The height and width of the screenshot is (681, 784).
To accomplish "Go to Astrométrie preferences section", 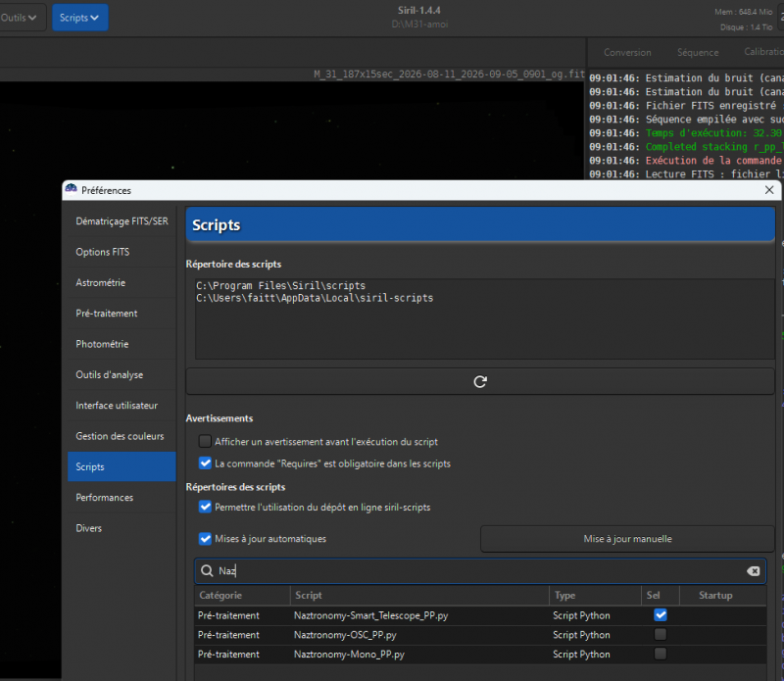I will tap(122, 282).
